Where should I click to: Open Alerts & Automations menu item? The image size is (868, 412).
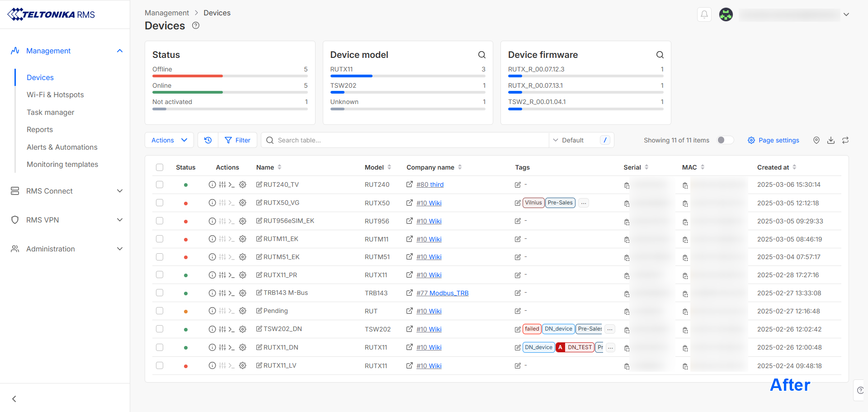coord(62,147)
